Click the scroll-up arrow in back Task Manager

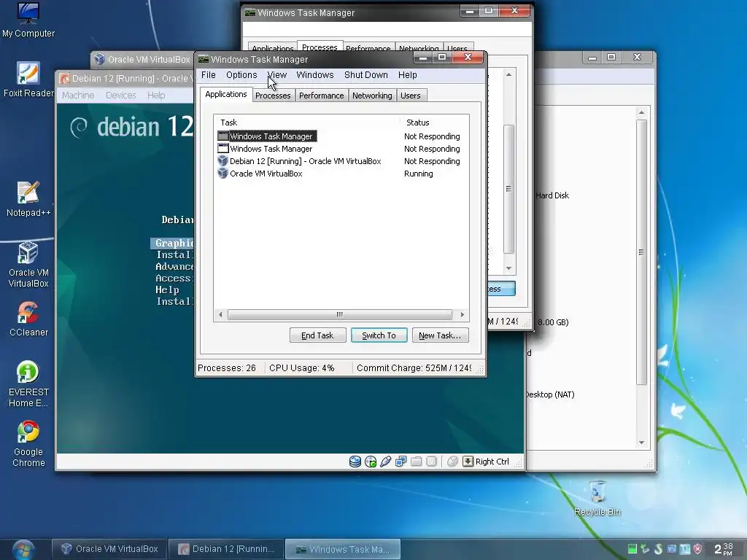click(x=508, y=75)
